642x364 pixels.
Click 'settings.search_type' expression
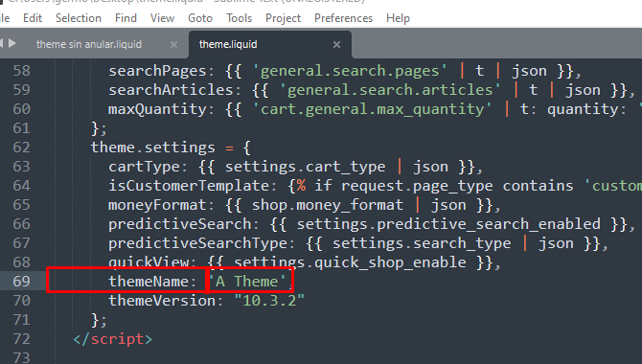coord(422,243)
